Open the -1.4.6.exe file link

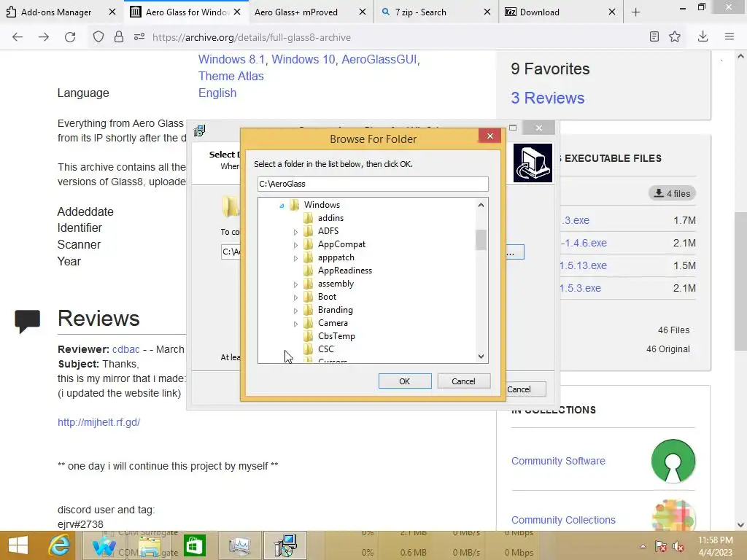(x=583, y=243)
